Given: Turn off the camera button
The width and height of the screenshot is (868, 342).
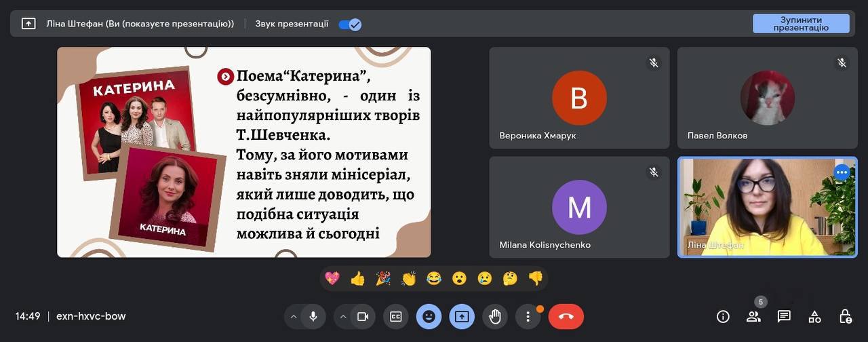Looking at the screenshot, I should 363,316.
